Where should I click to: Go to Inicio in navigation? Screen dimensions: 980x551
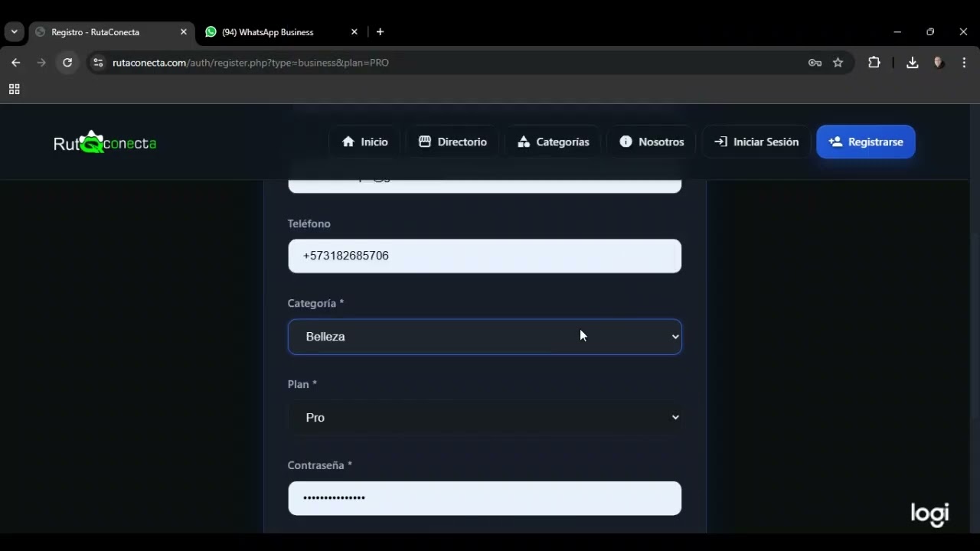[x=364, y=142]
